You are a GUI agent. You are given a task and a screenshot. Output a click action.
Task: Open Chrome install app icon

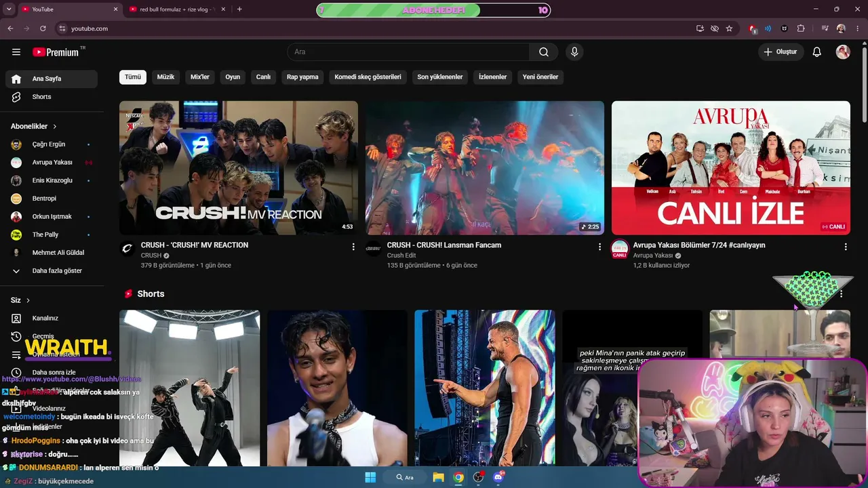pos(700,28)
